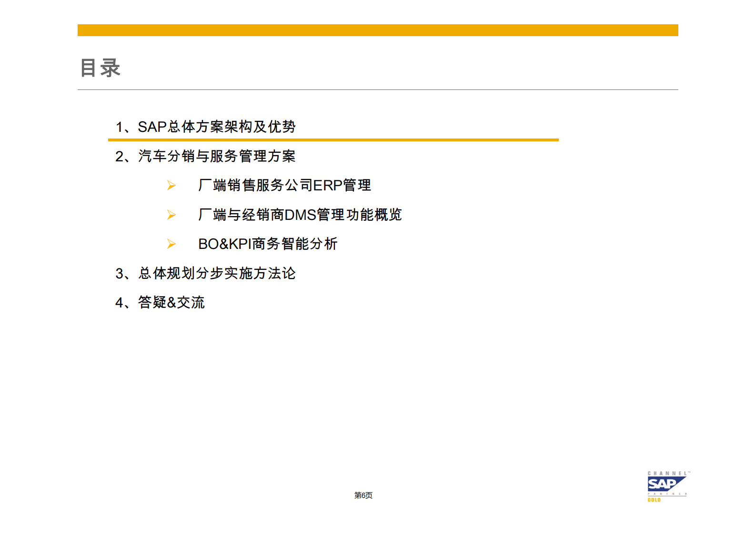This screenshot has height=534, width=756.
Task: Click the arrow bullet before 厂端销售服务公司ERP管理
Action: pyautogui.click(x=171, y=186)
